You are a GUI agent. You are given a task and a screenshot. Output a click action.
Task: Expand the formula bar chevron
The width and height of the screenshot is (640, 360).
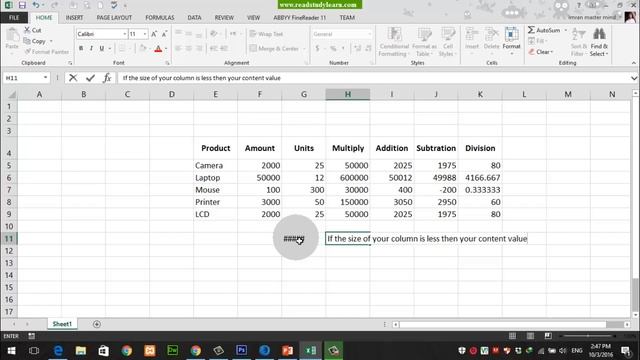pos(634,78)
